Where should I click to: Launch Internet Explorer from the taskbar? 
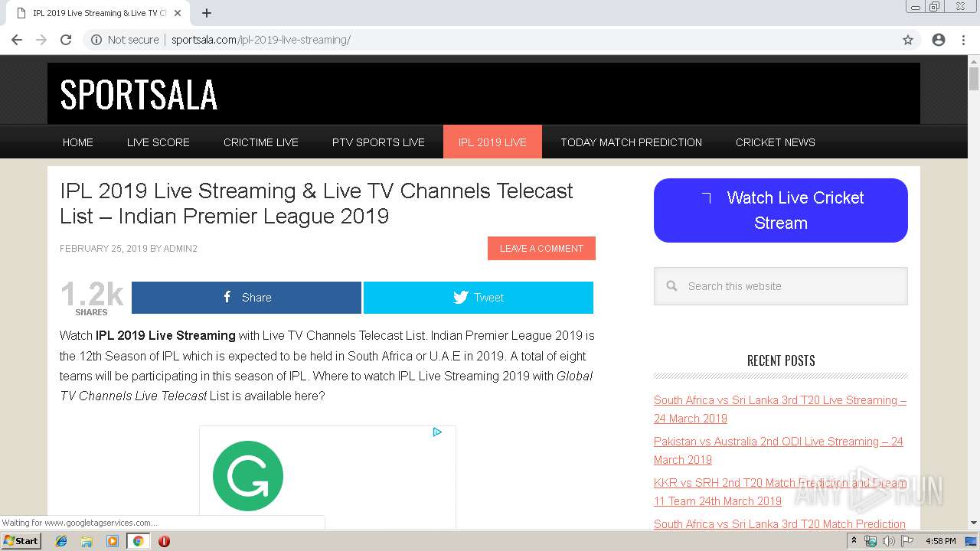[61, 541]
